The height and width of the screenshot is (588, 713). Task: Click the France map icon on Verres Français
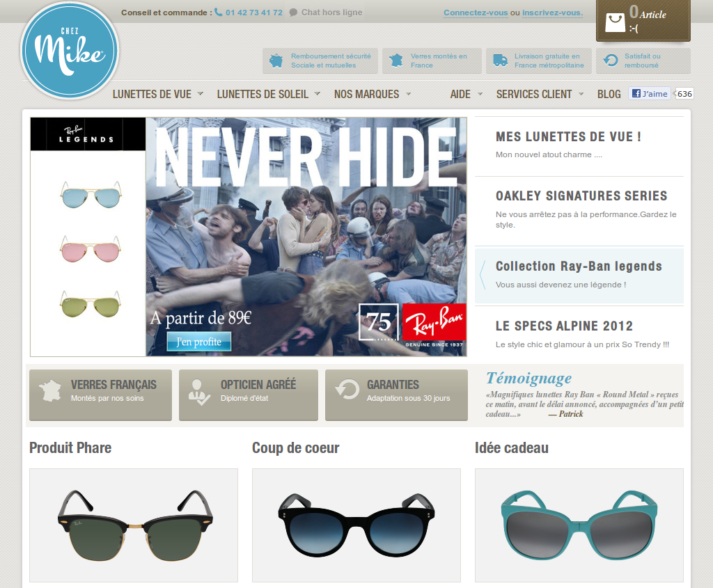pyautogui.click(x=50, y=391)
